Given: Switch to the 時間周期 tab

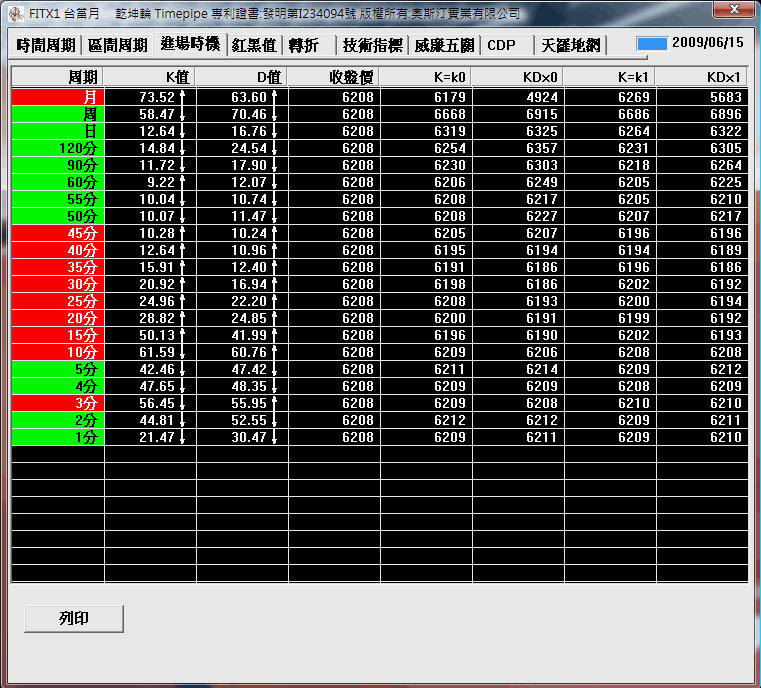Looking at the screenshot, I should pos(46,46).
